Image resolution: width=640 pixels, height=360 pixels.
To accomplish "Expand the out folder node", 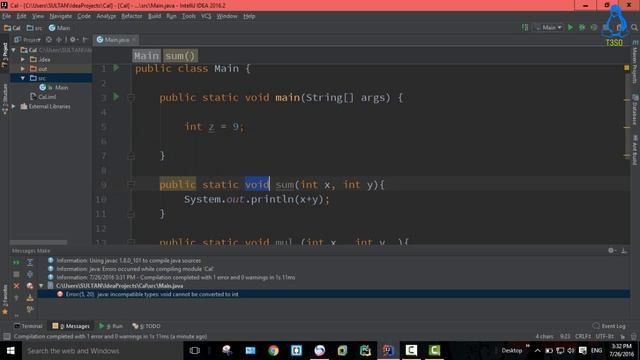I will tap(23, 69).
